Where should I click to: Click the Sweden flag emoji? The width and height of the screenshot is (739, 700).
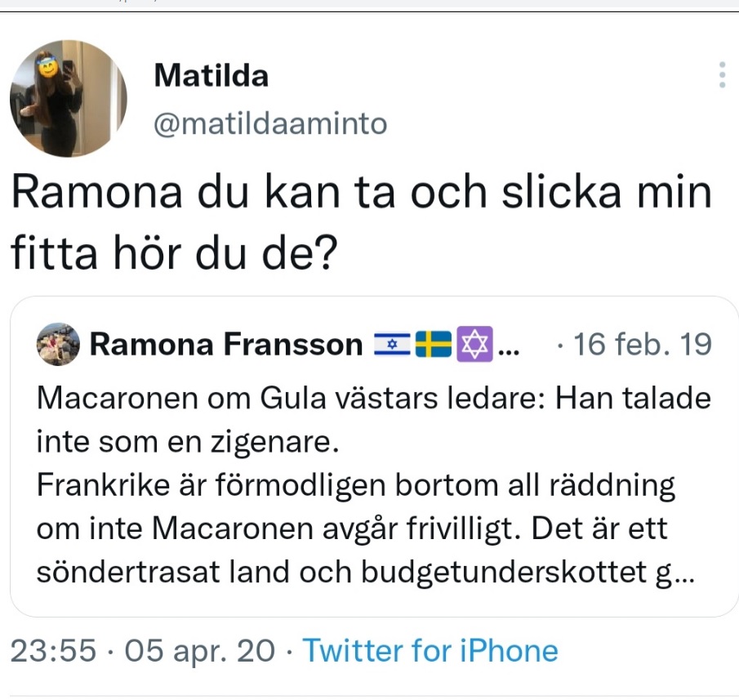[433, 345]
